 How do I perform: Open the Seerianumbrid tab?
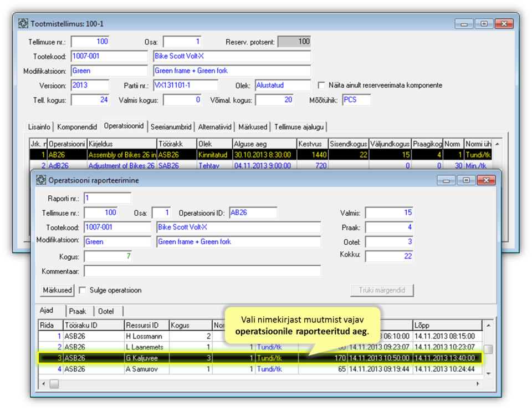point(171,126)
